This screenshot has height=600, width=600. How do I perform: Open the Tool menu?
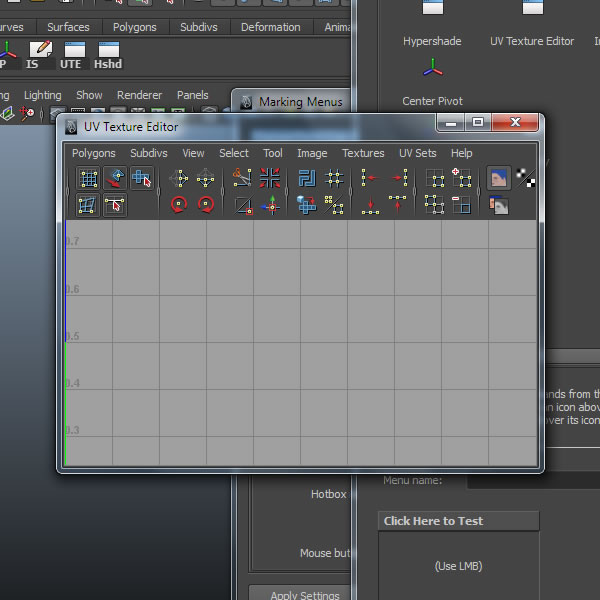(273, 153)
